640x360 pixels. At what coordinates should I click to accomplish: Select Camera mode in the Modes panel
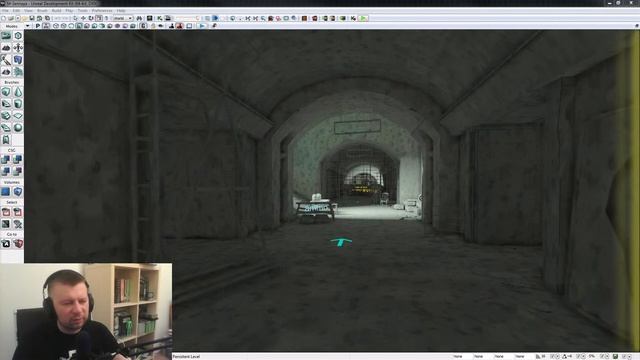pyautogui.click(x=6, y=36)
